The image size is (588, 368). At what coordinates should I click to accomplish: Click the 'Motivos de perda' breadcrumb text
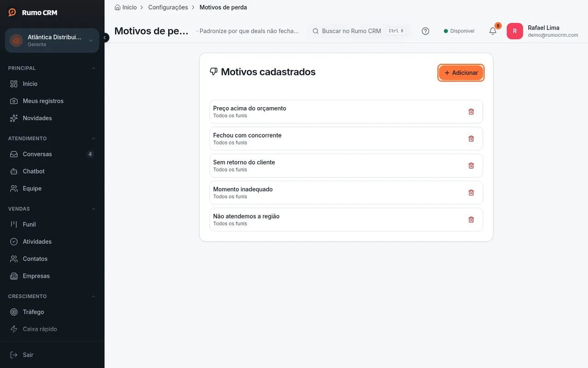[x=223, y=7]
